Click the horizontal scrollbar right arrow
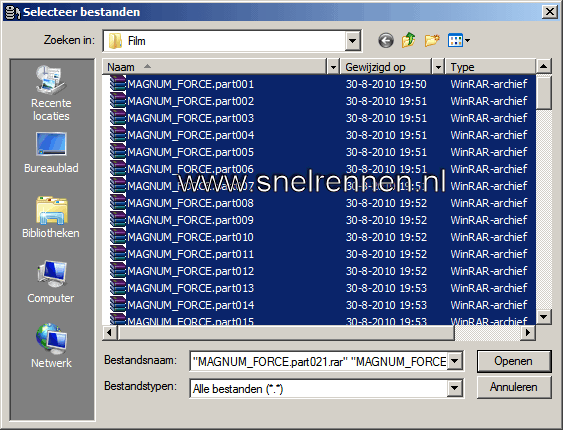563x430 pixels. tap(527, 333)
